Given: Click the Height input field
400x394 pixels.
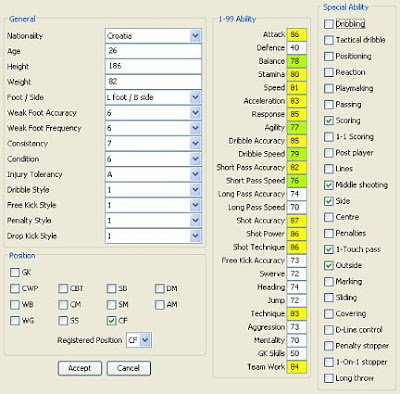Looking at the screenshot, I should (x=153, y=66).
